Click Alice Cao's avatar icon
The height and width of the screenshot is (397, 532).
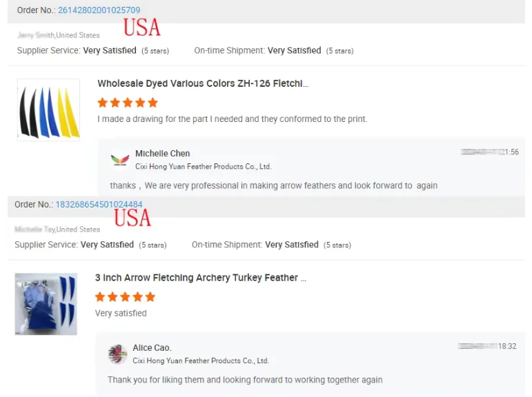[118, 354]
